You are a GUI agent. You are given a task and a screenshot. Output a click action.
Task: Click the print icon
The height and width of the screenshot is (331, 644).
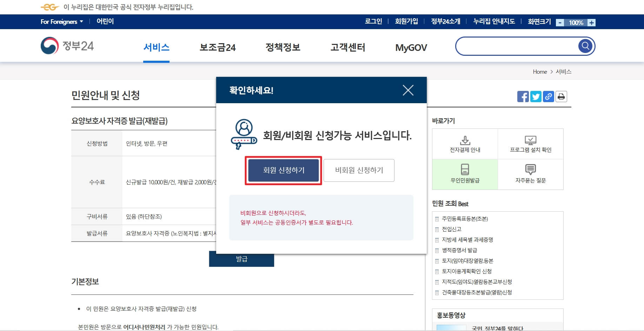click(x=561, y=97)
